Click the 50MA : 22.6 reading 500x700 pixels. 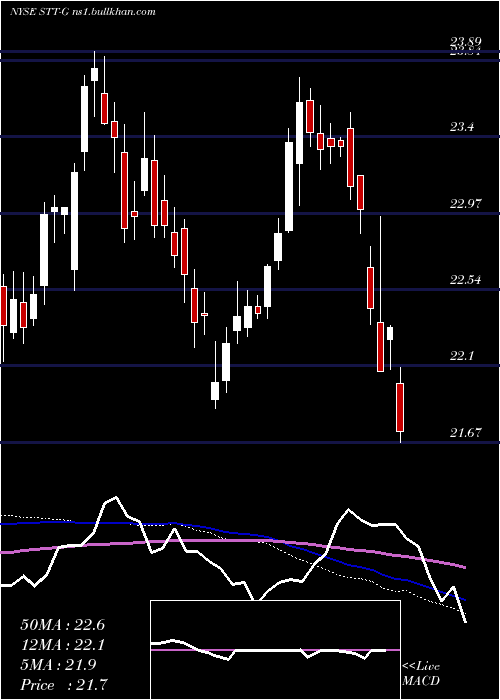[62, 625]
